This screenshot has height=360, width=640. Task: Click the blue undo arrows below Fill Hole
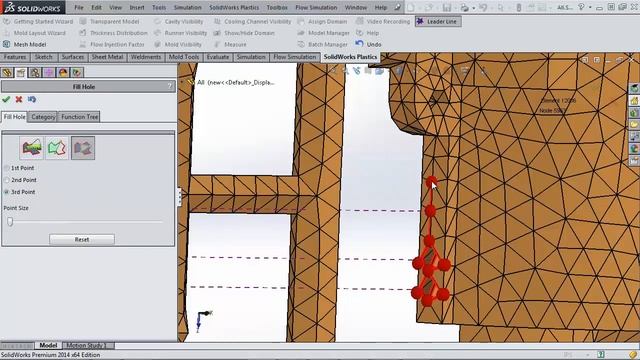[x=32, y=99]
